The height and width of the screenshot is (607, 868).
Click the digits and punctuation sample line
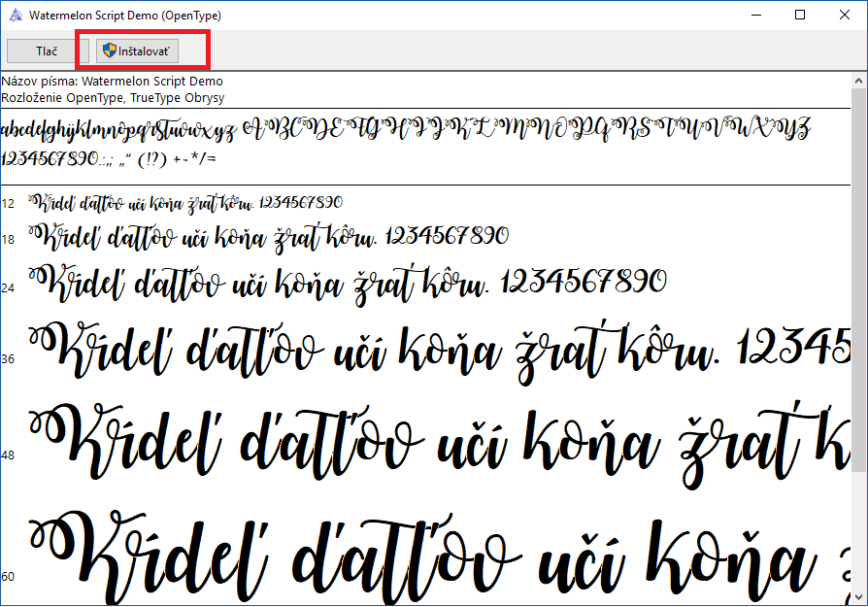tap(109, 159)
